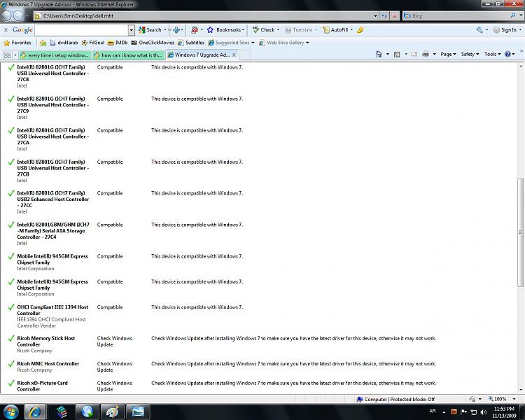Open the FilGoal favorite link
525x420 pixels.
coord(93,43)
